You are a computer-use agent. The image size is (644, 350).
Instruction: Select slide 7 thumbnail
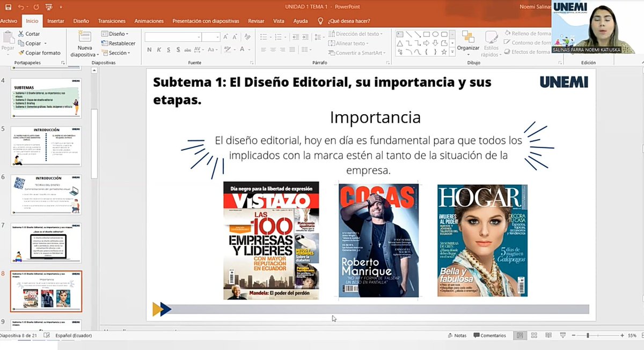pyautogui.click(x=46, y=243)
